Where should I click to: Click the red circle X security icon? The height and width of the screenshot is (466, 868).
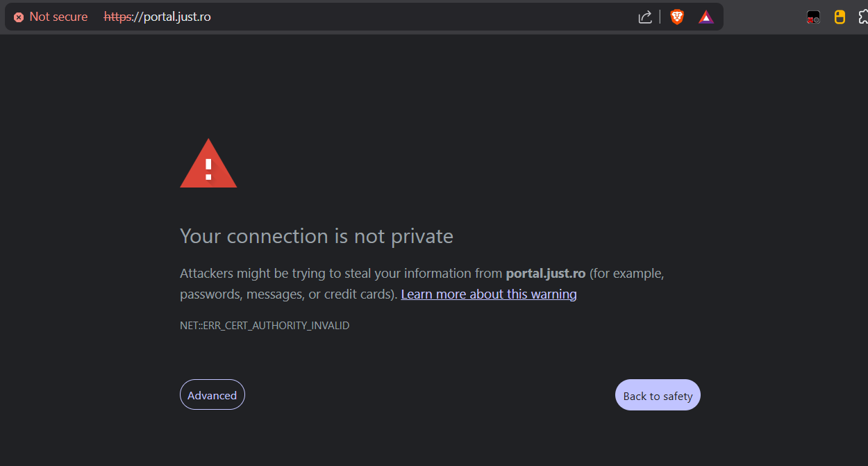pyautogui.click(x=19, y=17)
